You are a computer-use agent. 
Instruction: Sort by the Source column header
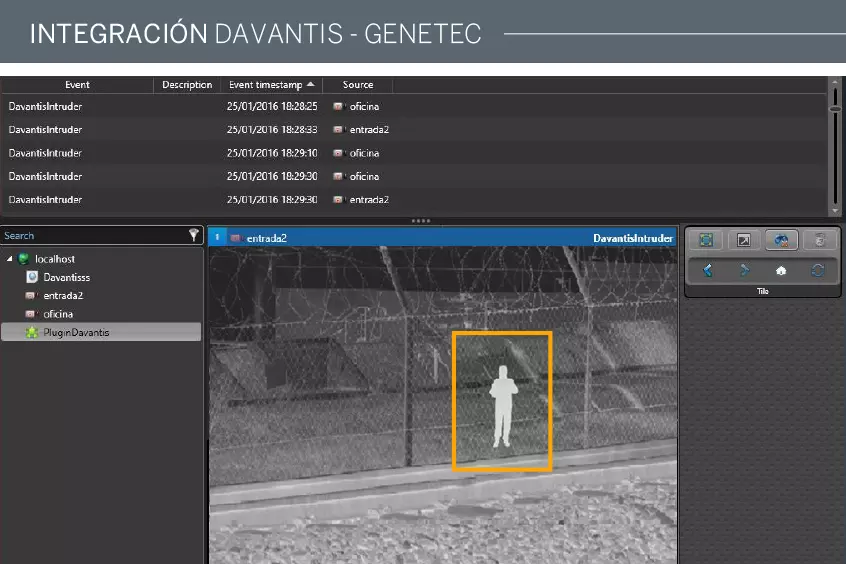click(x=358, y=85)
